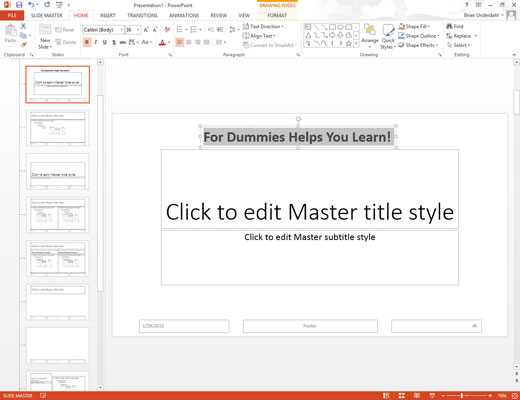Click the Save icon in quick access toolbar
The height and width of the screenshot is (400, 520).
(x=19, y=5)
